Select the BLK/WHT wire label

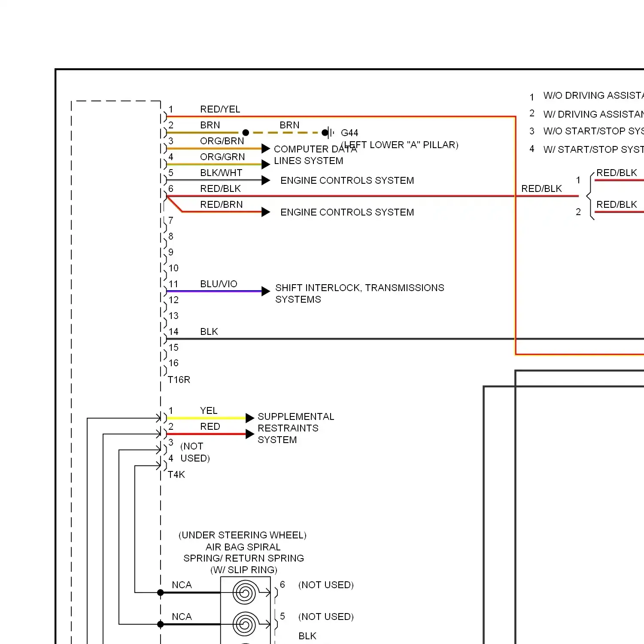click(x=221, y=173)
